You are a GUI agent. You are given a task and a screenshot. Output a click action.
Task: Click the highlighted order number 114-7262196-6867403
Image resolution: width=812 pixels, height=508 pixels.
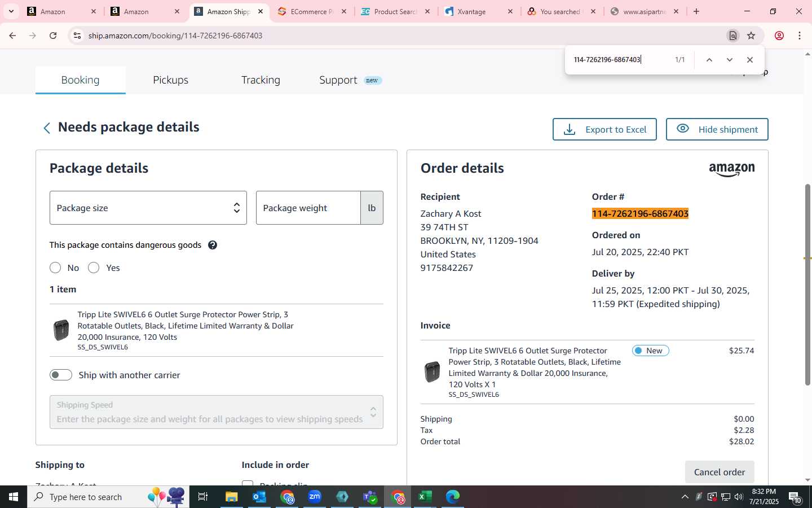tap(640, 213)
